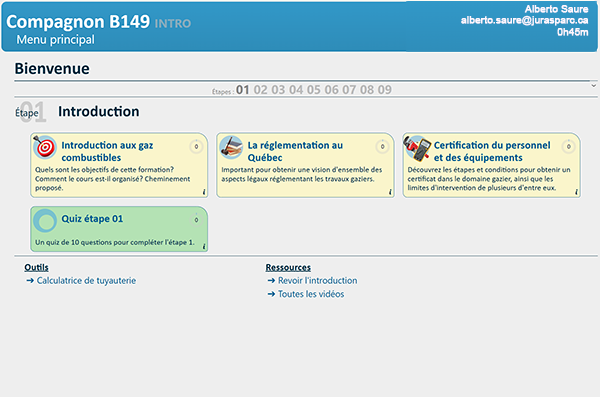
Task: Open Calculatrice de tuyauterie tool
Action: 86,281
